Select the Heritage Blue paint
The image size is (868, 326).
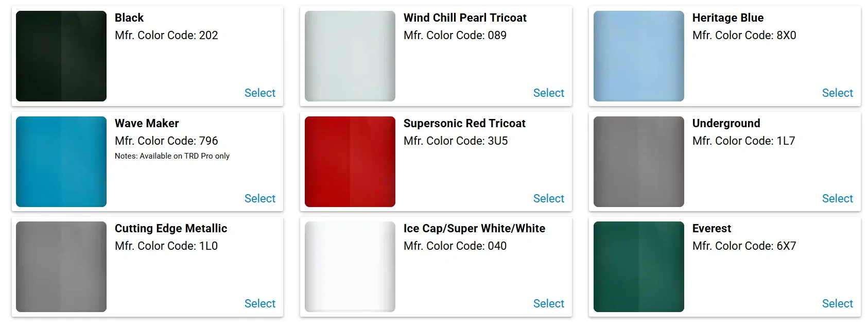coord(838,93)
